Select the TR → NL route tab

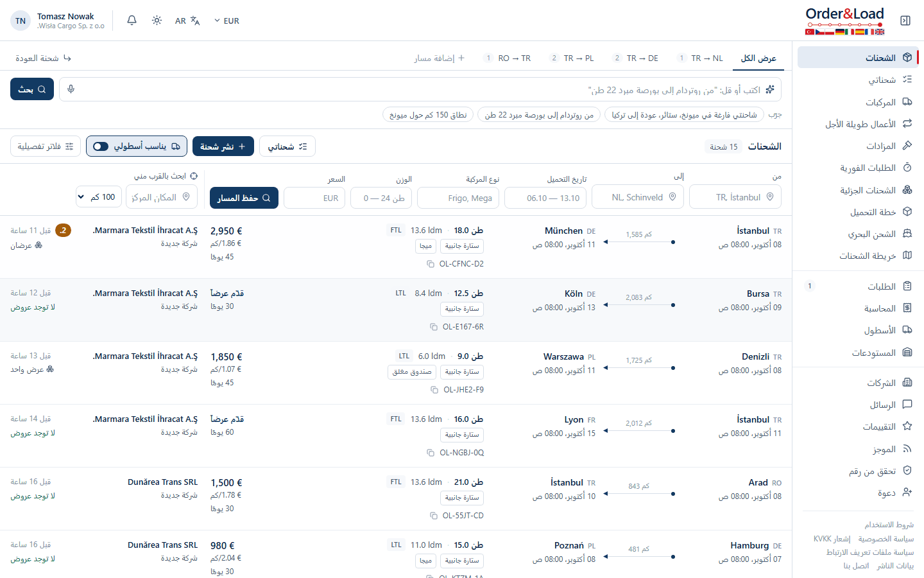coord(701,58)
